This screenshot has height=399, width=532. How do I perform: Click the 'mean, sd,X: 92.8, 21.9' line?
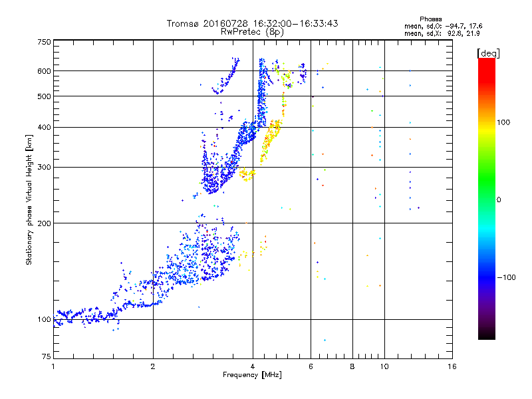pos(442,34)
